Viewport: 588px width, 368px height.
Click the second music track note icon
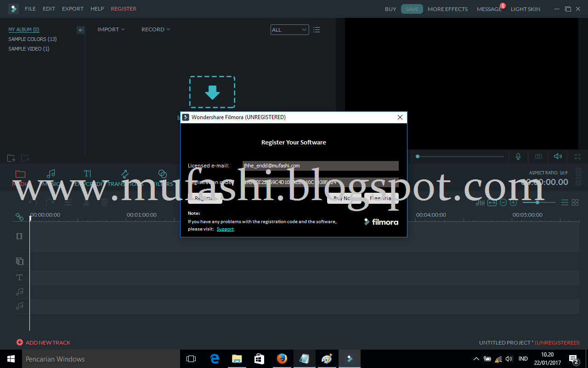(19, 306)
